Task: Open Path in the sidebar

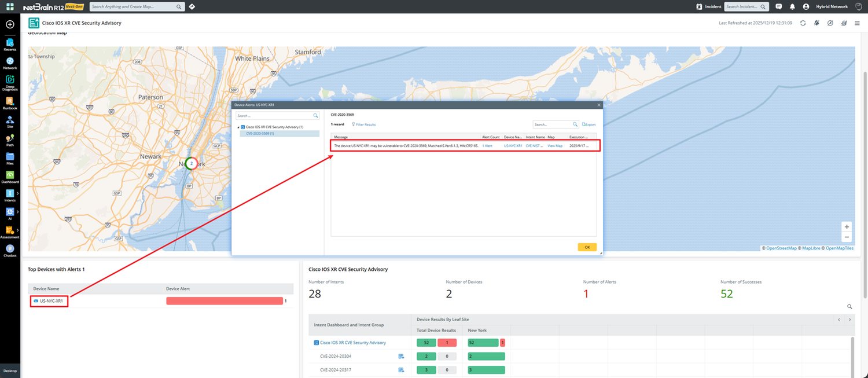Action: pyautogui.click(x=10, y=141)
